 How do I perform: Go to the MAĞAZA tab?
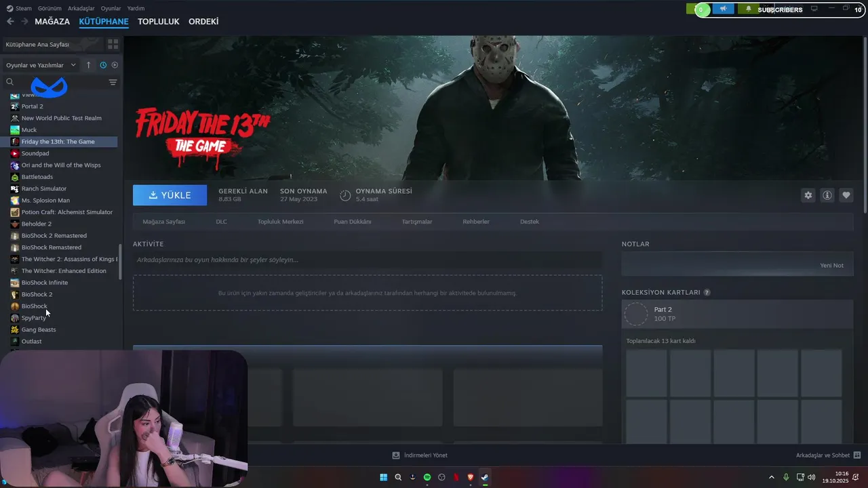[52, 22]
